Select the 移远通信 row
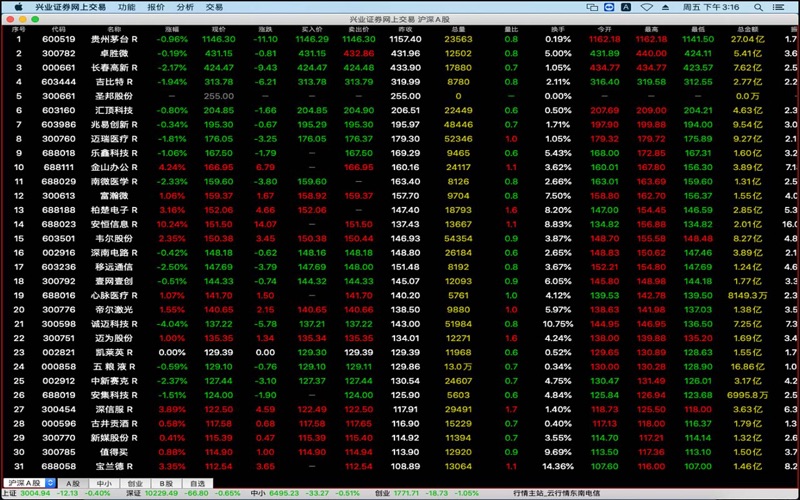 400,267
